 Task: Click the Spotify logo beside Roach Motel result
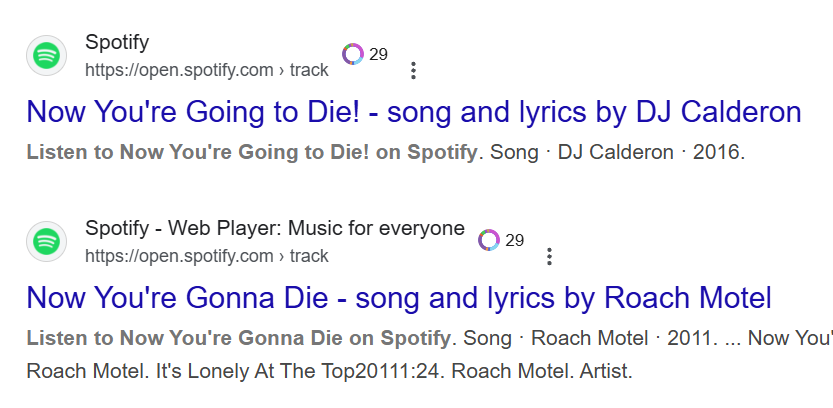[x=45, y=242]
